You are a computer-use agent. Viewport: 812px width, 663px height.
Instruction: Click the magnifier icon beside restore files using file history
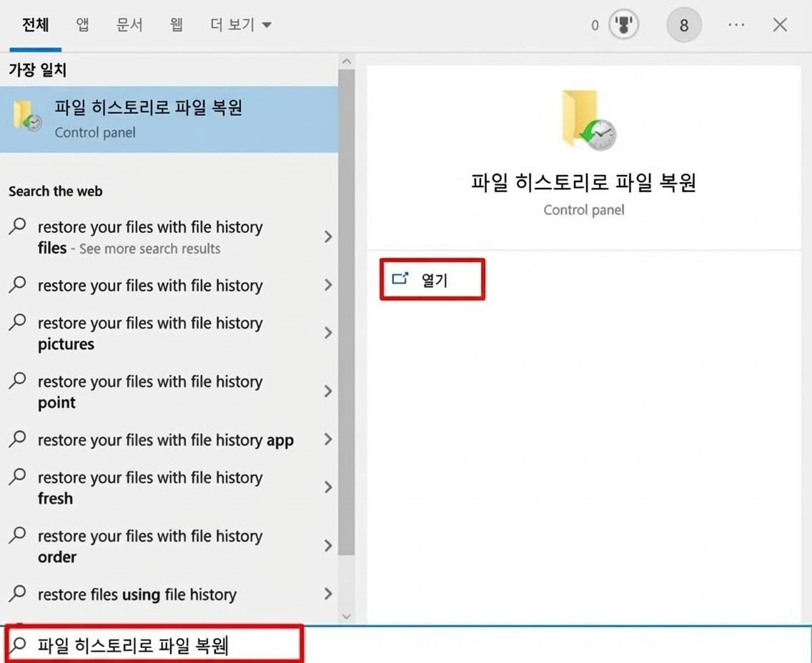[17, 594]
